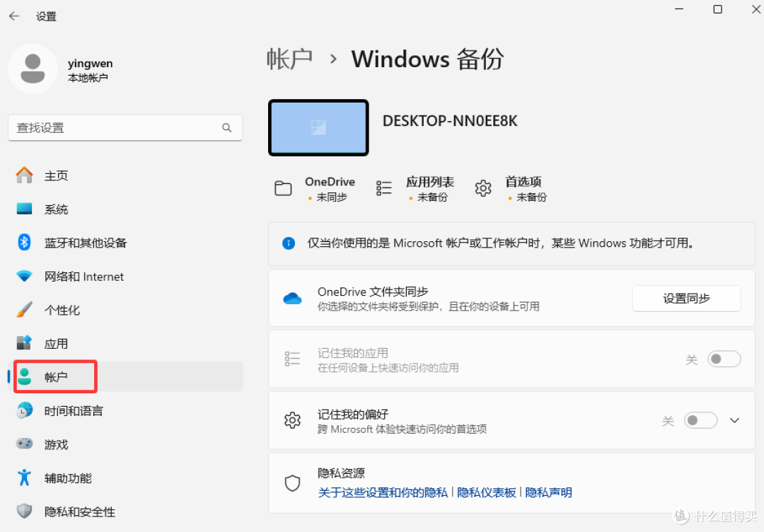Open the 隐私声明 link
The width and height of the screenshot is (764, 532).
pyautogui.click(x=548, y=492)
